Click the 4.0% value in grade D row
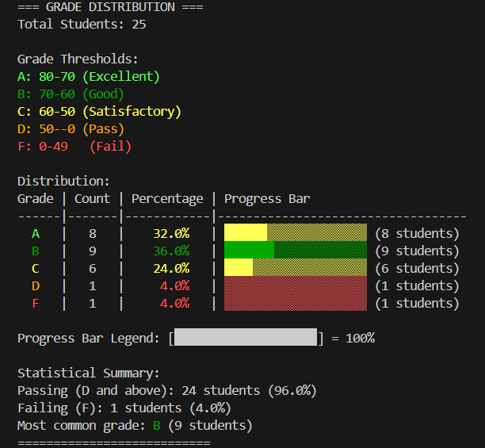Image resolution: width=485 pixels, height=448 pixels. 175,286
